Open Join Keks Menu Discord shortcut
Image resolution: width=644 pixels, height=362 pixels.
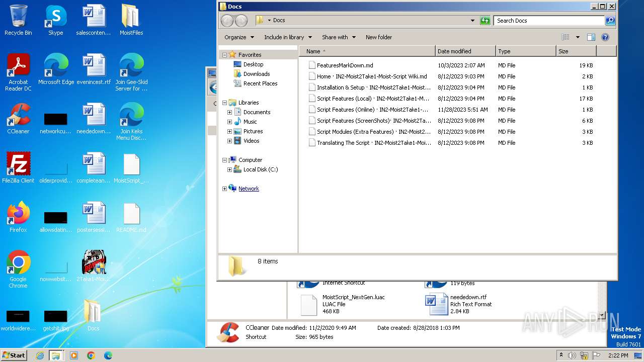(131, 122)
